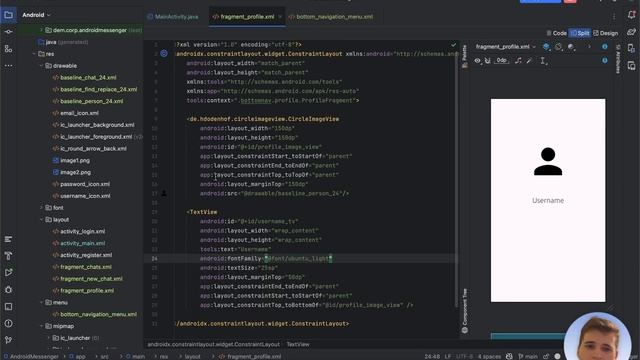Open the Run tool window icon
640x360 pixels.
pos(8,273)
